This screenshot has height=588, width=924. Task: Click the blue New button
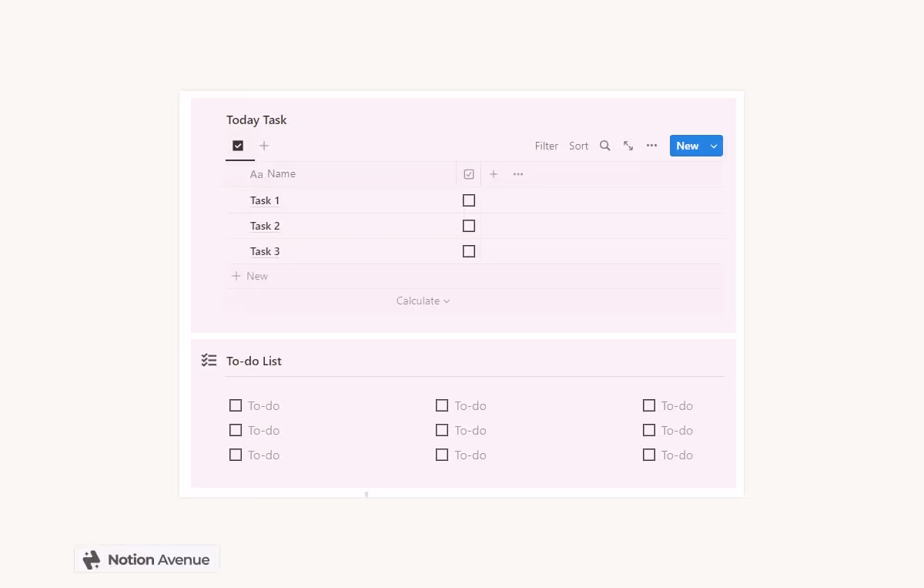pyautogui.click(x=688, y=146)
